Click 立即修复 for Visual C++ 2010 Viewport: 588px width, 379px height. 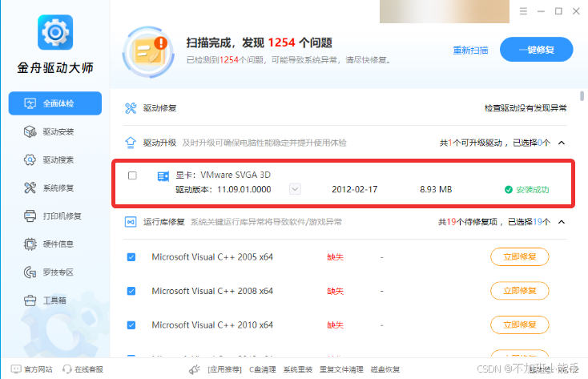tap(520, 325)
